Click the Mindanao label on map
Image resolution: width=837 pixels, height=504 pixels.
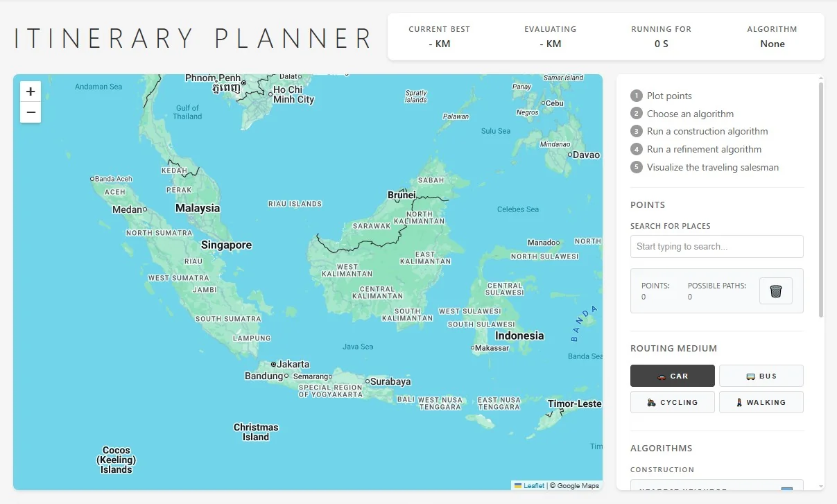click(x=555, y=144)
